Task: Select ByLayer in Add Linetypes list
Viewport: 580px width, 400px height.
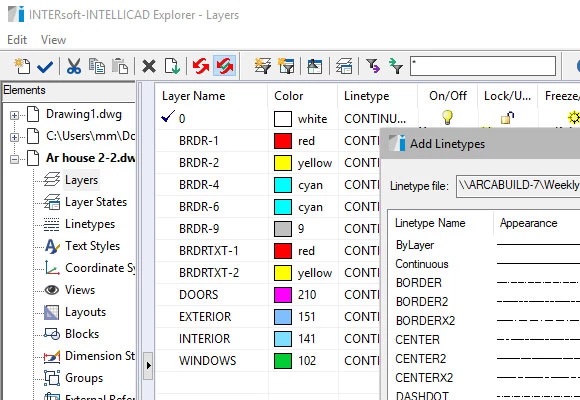Action: click(415, 245)
